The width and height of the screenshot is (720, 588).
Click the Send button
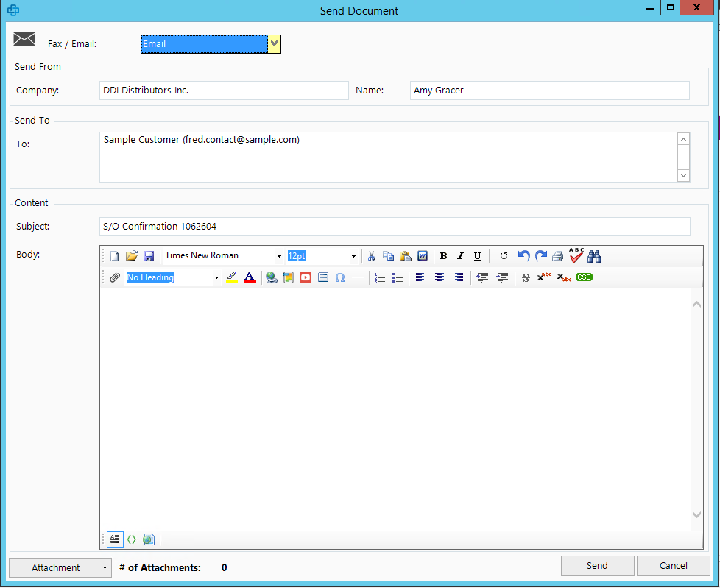click(597, 565)
